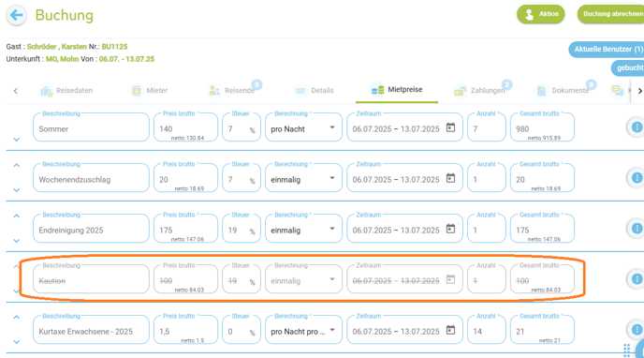
Task: Open calendar picker in Wochenendzuschlag row
Action: 450,178
